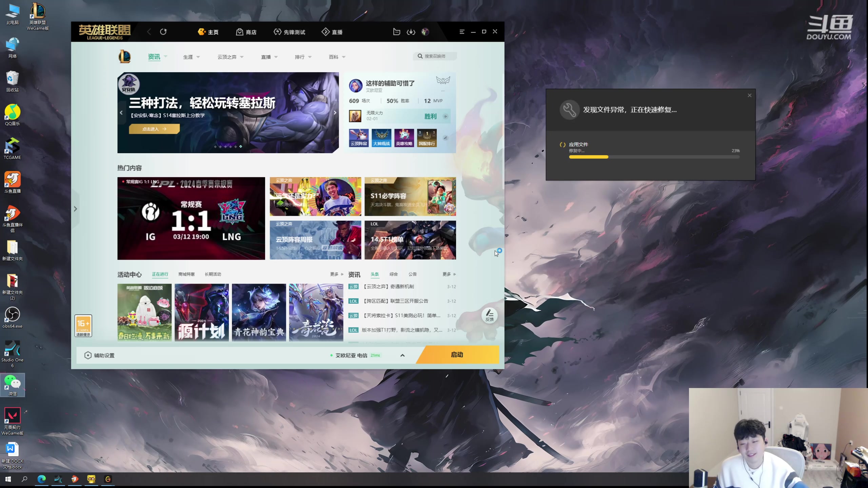Click the 辅助设置 settings icon
The width and height of the screenshot is (868, 488).
(x=88, y=355)
